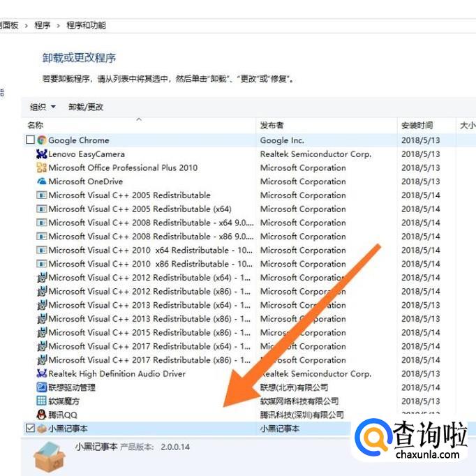Click the Visual C++ 2012 (x64) icon
This screenshot has width=476, height=476.
click(42, 278)
